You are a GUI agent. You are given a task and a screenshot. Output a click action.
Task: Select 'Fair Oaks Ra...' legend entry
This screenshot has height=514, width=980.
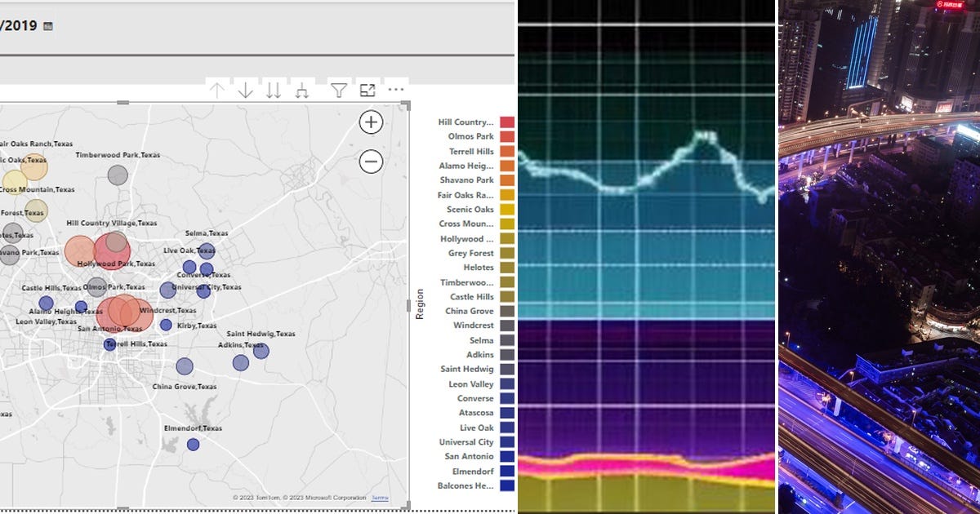[x=465, y=195]
